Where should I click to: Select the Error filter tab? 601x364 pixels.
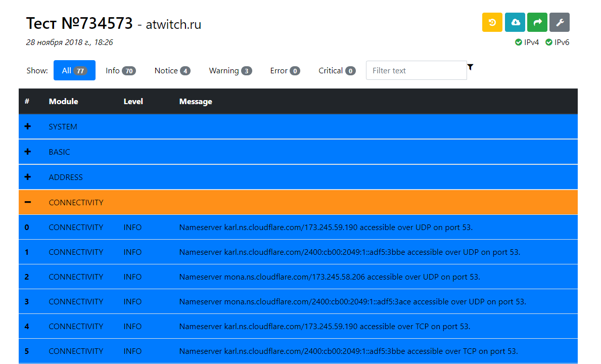(x=285, y=71)
